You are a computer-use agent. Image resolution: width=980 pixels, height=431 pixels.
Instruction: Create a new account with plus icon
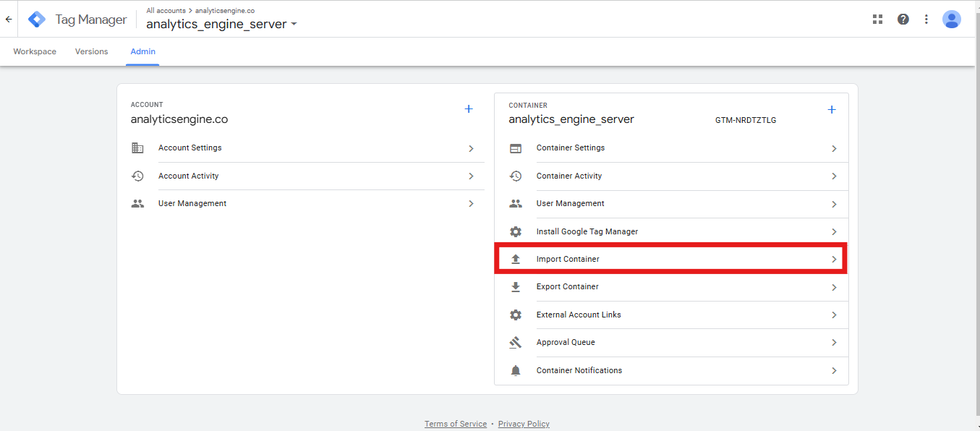[x=469, y=109]
